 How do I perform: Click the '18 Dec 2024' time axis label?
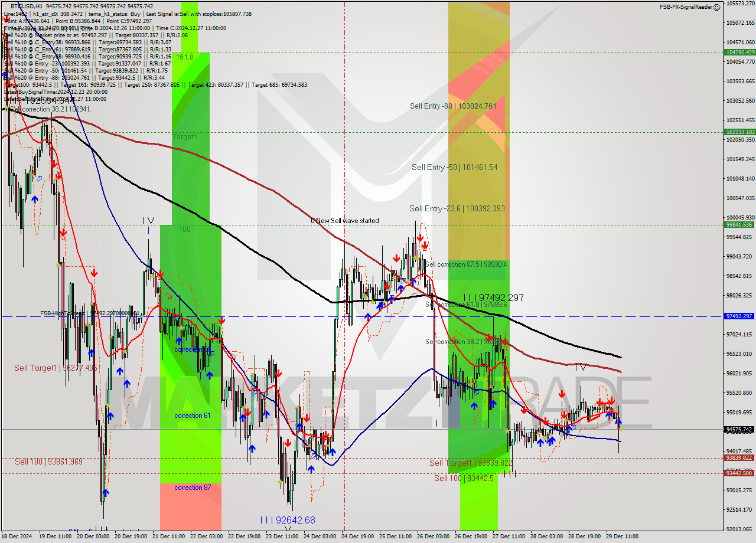18,537
